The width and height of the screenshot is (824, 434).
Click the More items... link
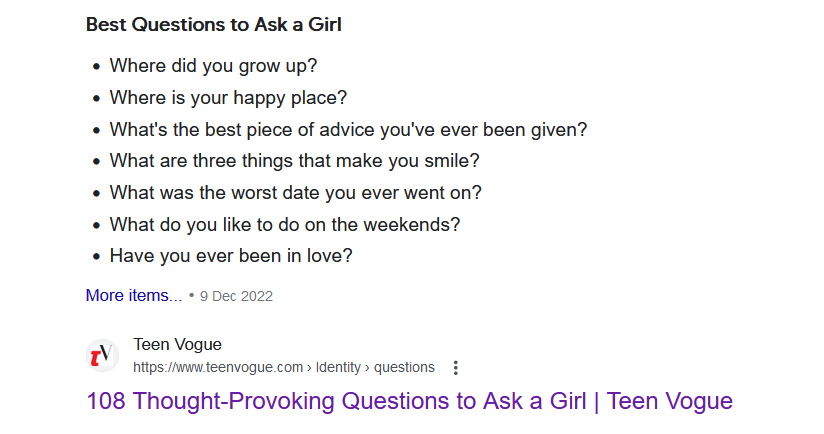tap(134, 295)
